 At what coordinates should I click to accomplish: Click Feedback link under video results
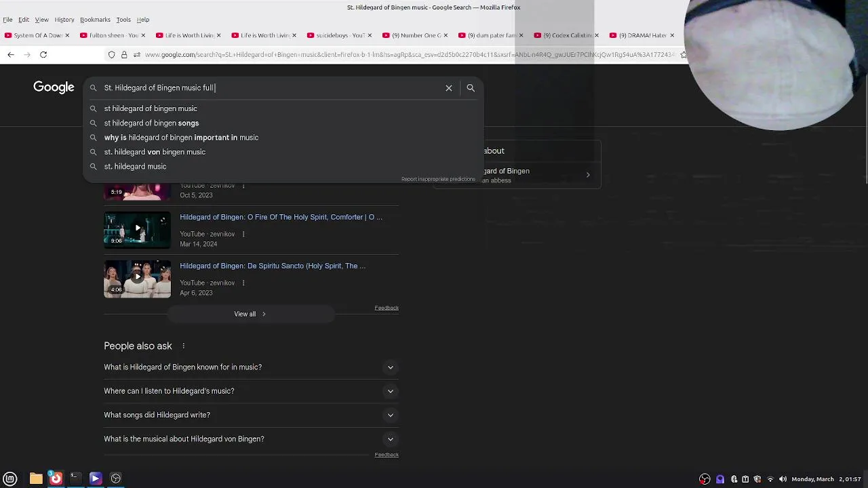coord(387,308)
